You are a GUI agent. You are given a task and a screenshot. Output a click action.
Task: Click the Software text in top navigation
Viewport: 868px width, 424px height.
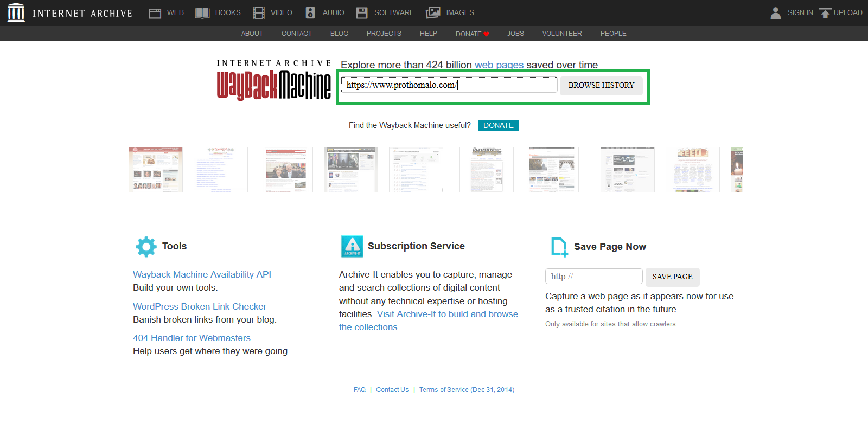pyautogui.click(x=394, y=13)
